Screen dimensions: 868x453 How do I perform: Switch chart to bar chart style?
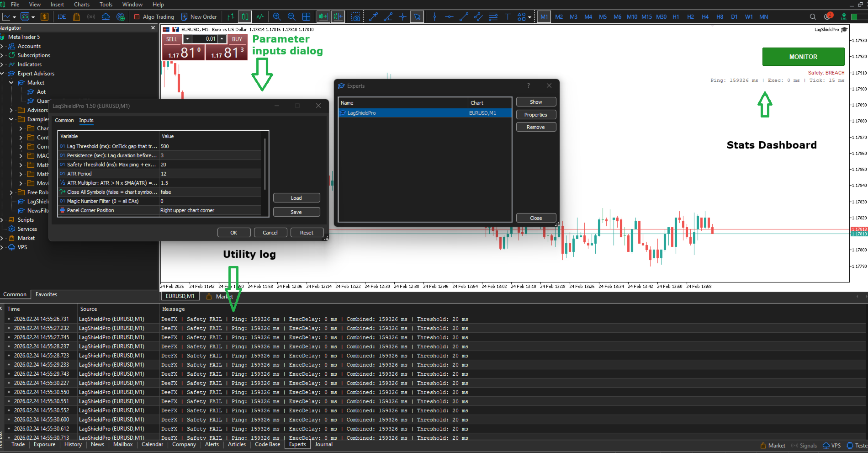point(230,17)
